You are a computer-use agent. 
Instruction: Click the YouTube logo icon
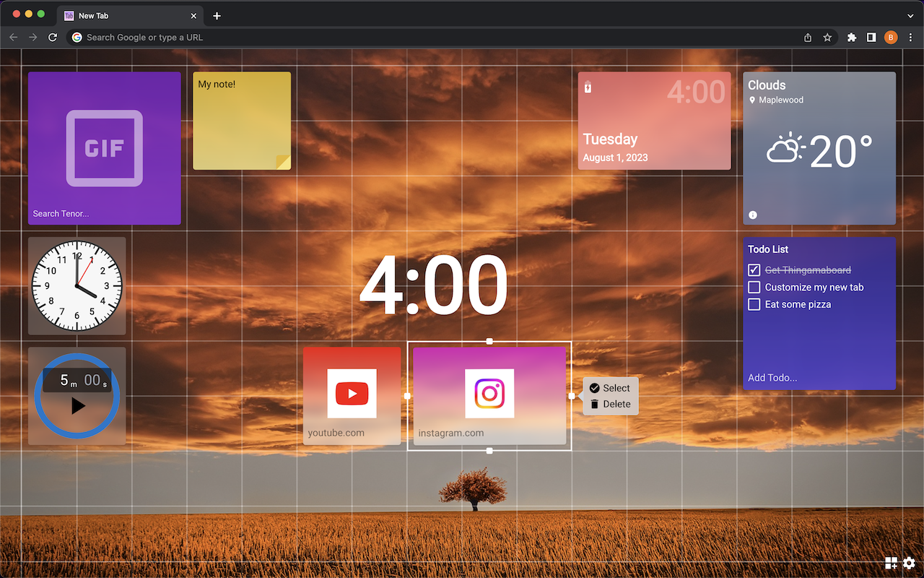pyautogui.click(x=352, y=394)
